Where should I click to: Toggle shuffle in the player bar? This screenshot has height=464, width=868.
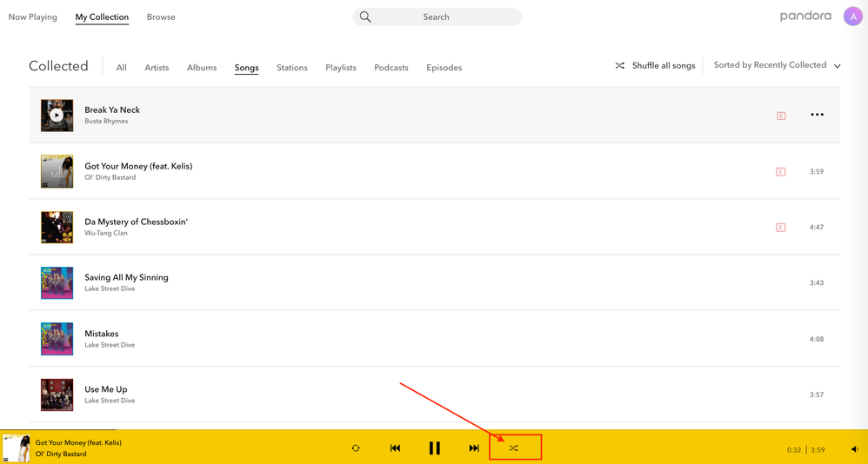point(513,448)
